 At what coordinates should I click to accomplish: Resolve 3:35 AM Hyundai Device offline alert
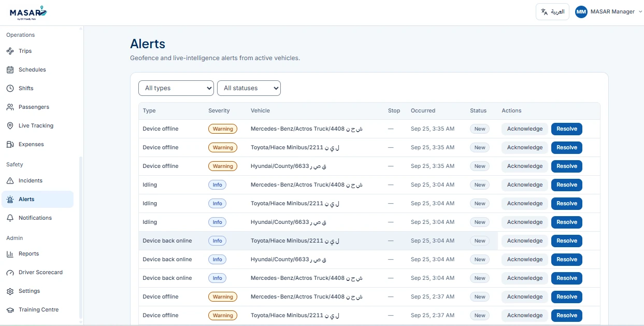pos(567,166)
